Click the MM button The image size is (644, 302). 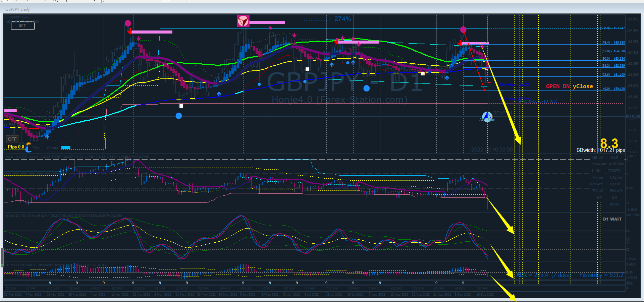(599, 198)
